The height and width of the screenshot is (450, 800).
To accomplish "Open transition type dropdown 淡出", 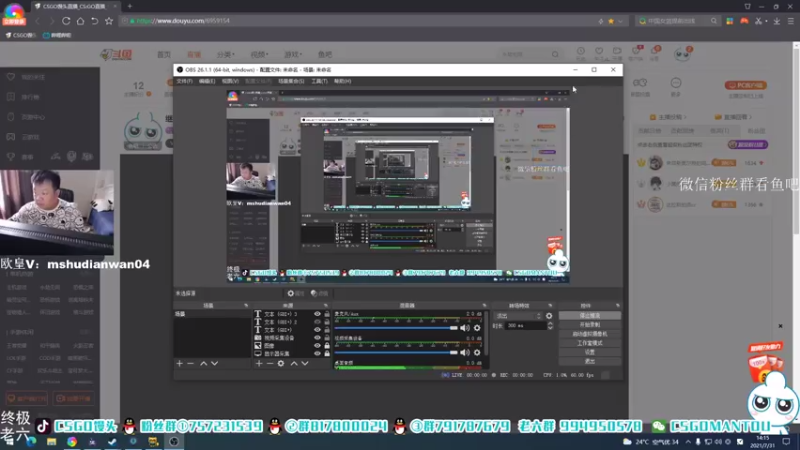I will pos(518,316).
